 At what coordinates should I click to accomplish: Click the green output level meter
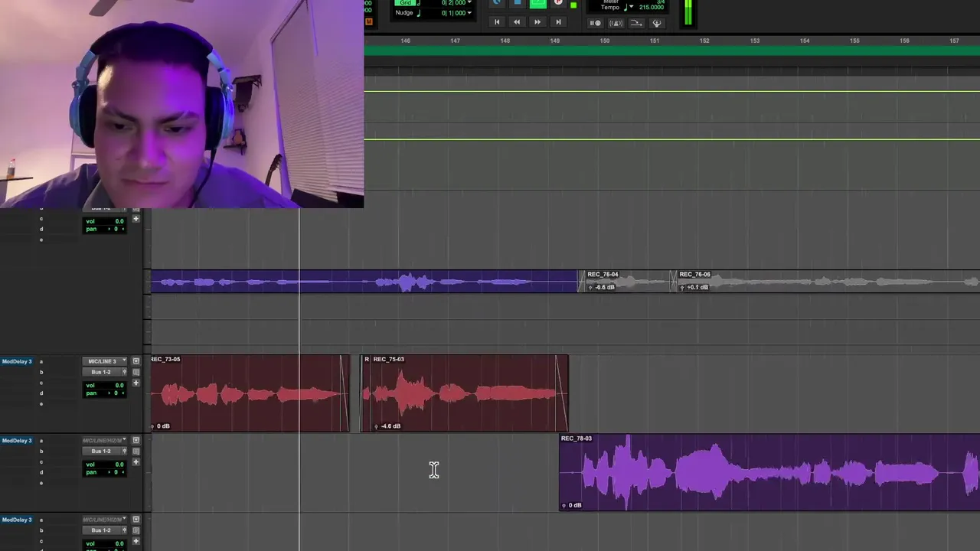click(x=688, y=12)
